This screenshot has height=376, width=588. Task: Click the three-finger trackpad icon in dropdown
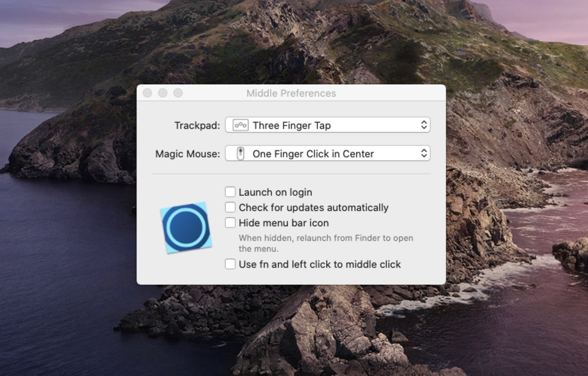click(x=241, y=125)
